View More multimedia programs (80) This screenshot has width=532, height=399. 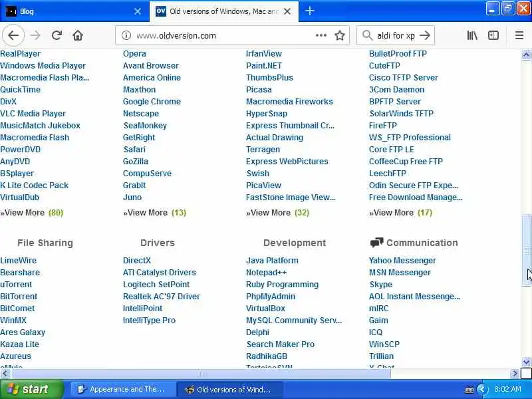[x=31, y=213]
